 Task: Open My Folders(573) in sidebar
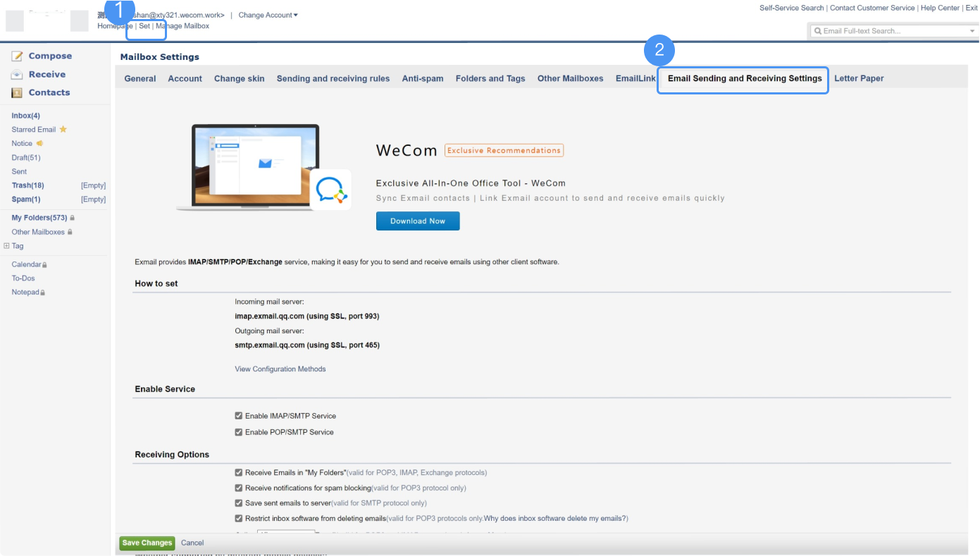click(39, 218)
